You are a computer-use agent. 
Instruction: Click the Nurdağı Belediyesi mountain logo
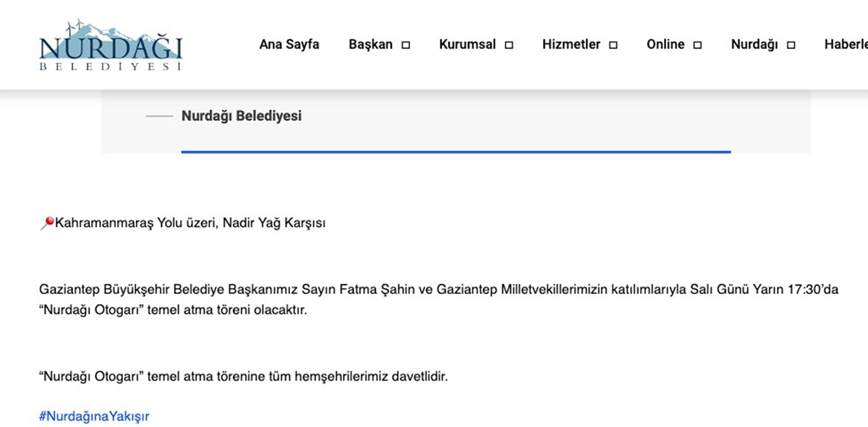click(110, 43)
